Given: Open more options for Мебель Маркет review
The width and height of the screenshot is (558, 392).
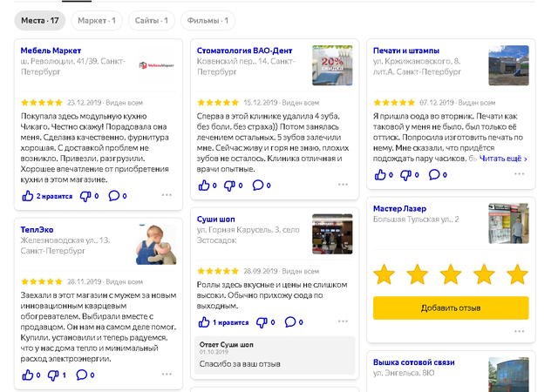Looking at the screenshot, I should point(167,195).
